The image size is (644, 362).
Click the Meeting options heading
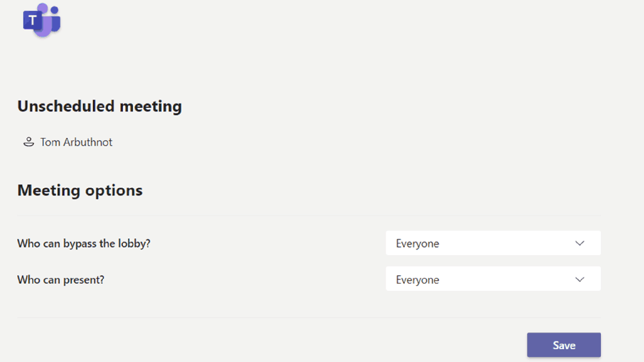(80, 190)
